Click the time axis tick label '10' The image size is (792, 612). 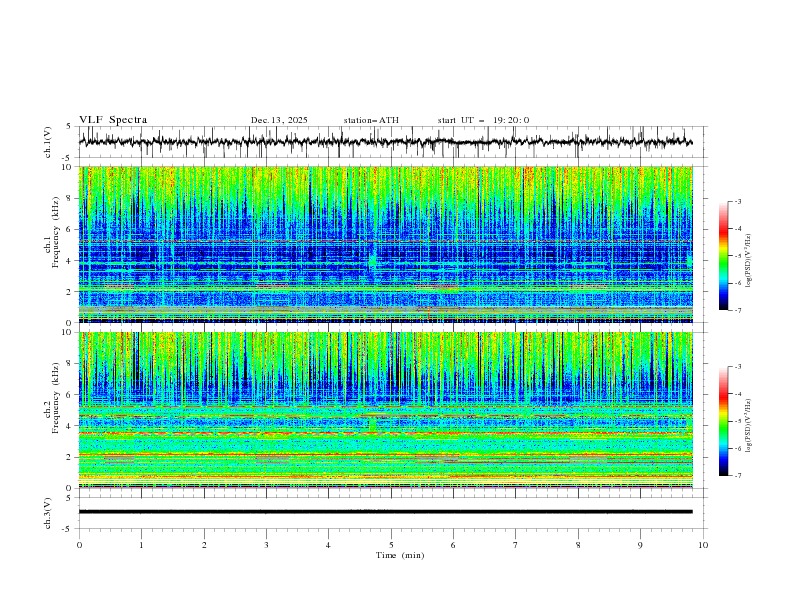click(x=703, y=545)
